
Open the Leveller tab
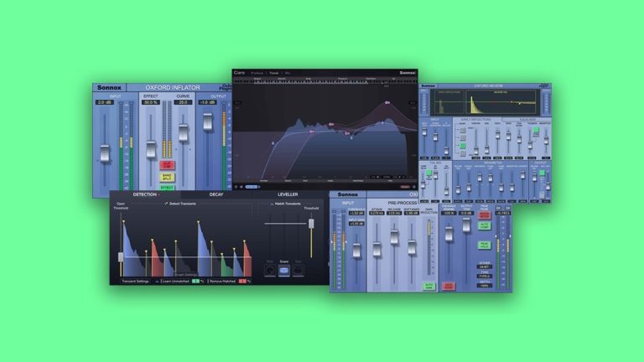[288, 194]
